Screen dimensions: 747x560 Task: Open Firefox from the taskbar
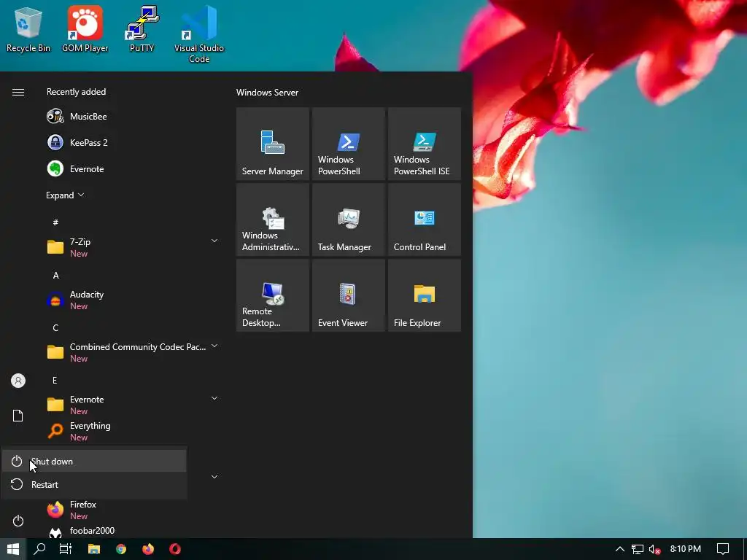pyautogui.click(x=148, y=549)
